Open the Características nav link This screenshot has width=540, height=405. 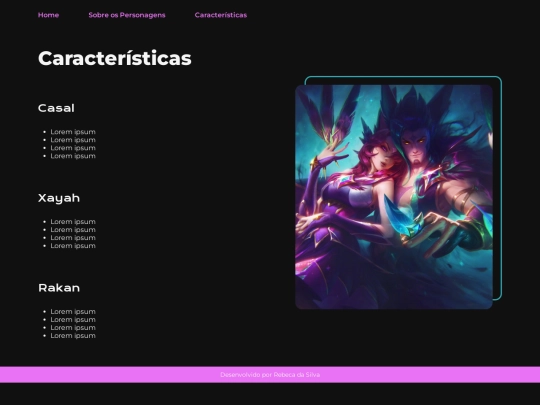[221, 15]
